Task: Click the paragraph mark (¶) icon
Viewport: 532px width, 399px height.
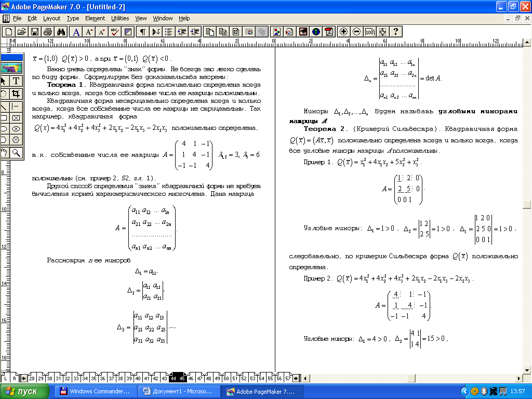Action: [143, 32]
